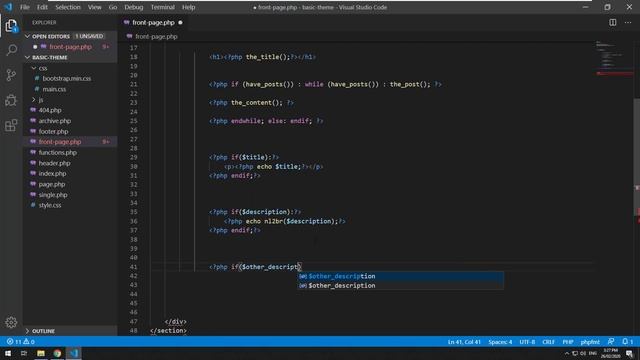Viewport: 640px width, 360px height.
Task: Click the Windows Start button
Action: coord(8,353)
